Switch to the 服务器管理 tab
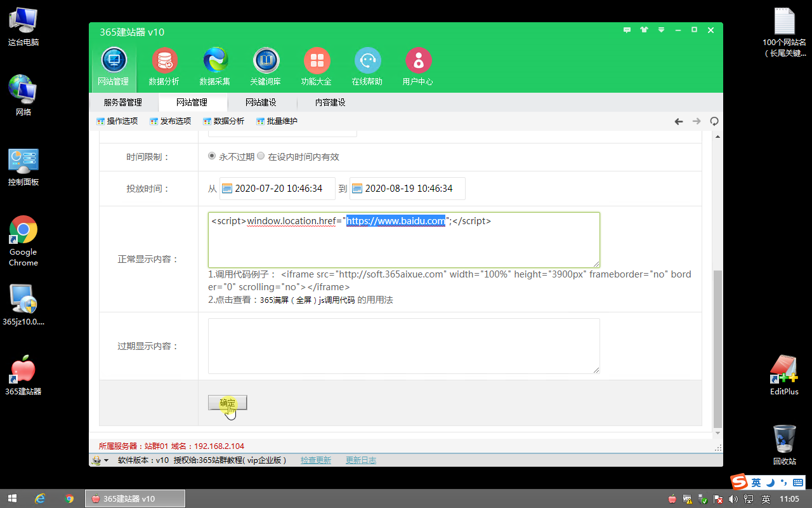 pos(123,102)
